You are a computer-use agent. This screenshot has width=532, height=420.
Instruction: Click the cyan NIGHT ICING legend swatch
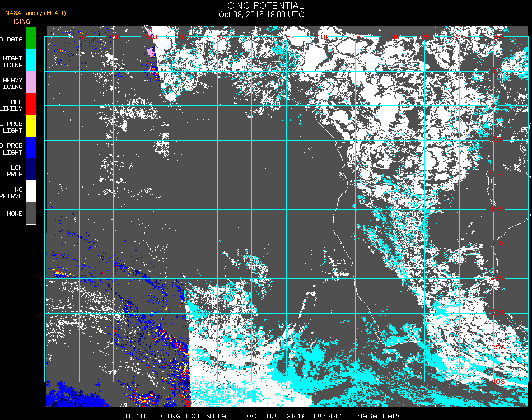(x=31, y=60)
